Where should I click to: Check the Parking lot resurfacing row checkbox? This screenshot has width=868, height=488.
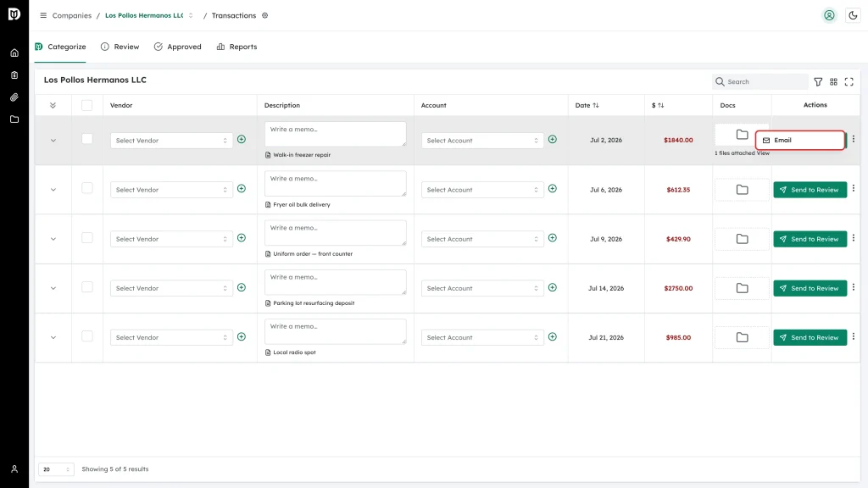(x=87, y=287)
